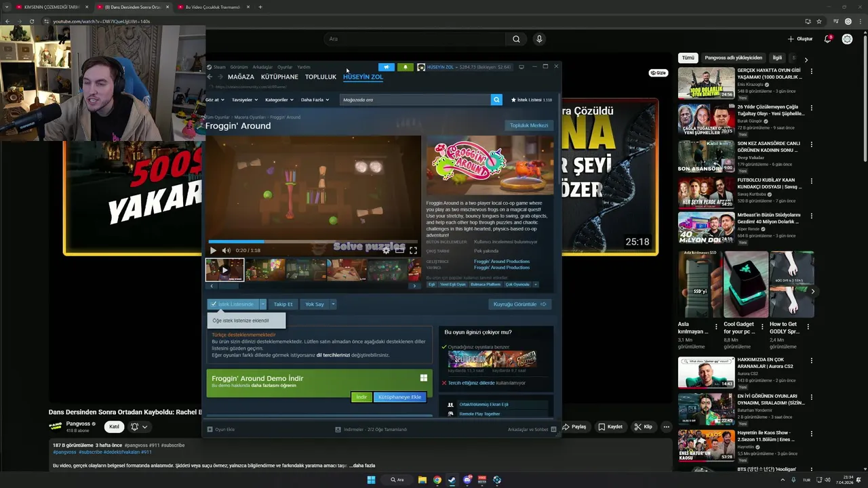Open File Explorer from the taskbar

pos(422,480)
